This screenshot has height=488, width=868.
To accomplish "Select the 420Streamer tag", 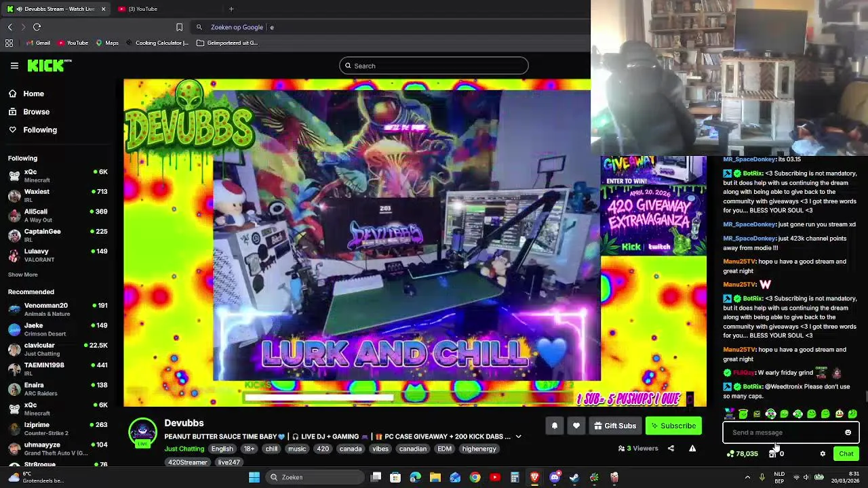I will [x=188, y=462].
